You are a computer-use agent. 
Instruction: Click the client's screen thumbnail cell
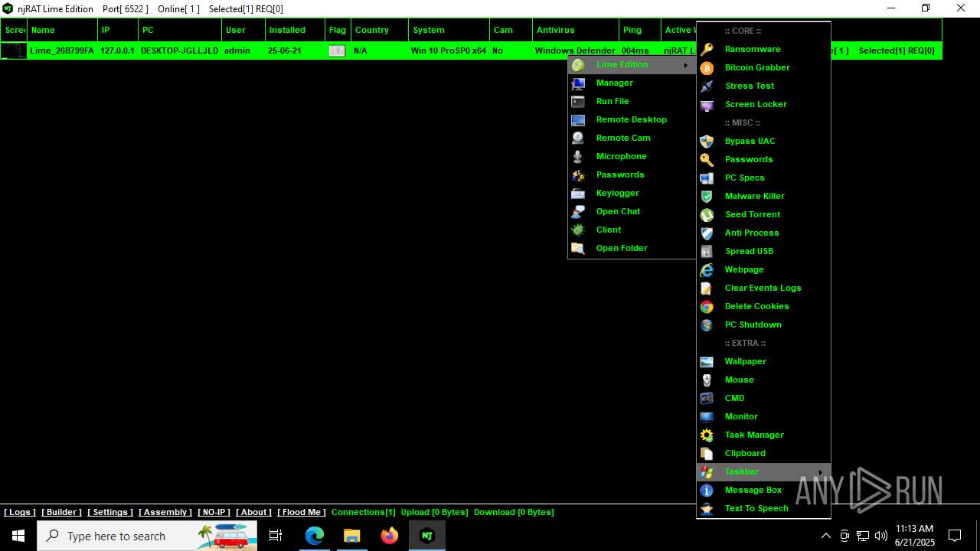pyautogui.click(x=13, y=51)
